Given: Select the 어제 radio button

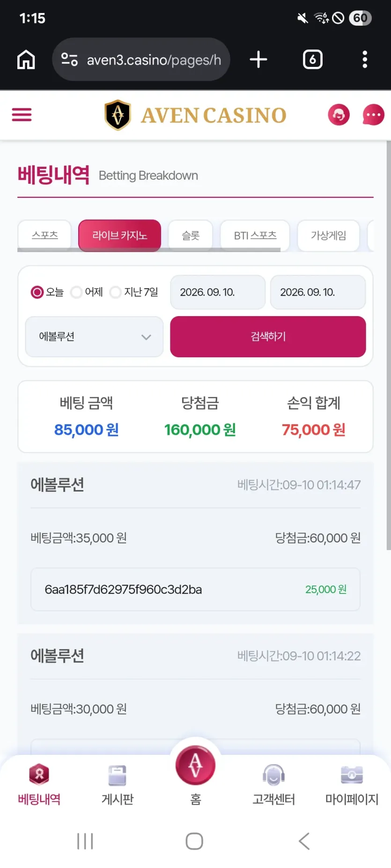Looking at the screenshot, I should 76,292.
